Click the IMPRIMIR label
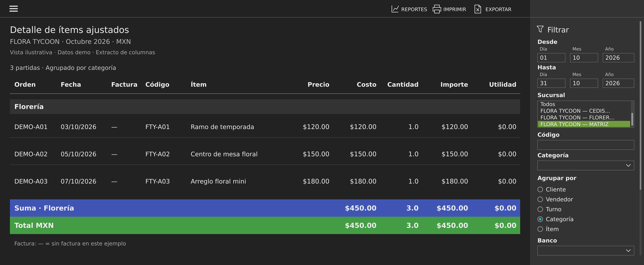This screenshot has width=644, height=265. (455, 10)
